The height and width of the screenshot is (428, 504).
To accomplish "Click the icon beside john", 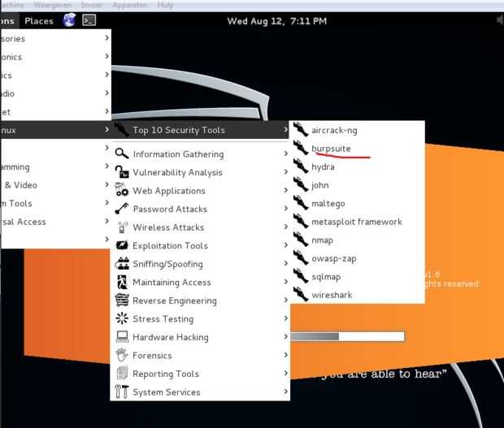I will click(x=301, y=184).
